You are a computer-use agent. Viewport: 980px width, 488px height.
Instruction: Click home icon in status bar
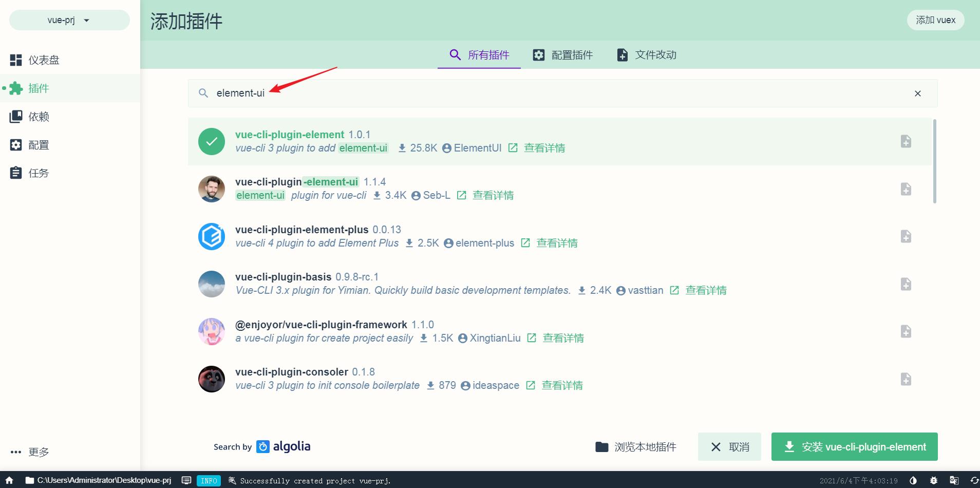click(9, 480)
